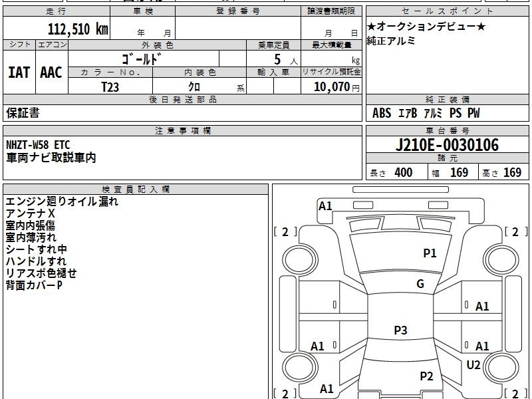The image size is (532, 399).
Task: Select height value 169
Action: coord(512,172)
